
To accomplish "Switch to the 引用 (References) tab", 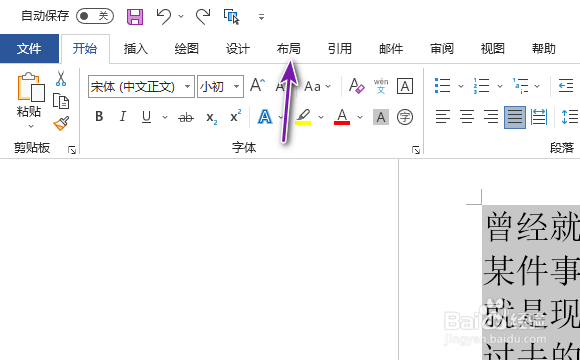I will 340,48.
